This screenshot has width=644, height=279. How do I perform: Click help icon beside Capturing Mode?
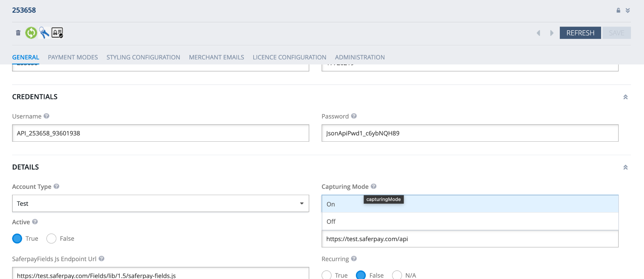[x=374, y=186]
